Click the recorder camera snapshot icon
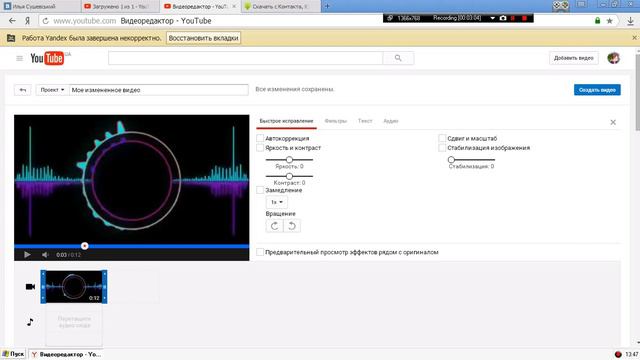Screen dimensions: 640x360 503,18
